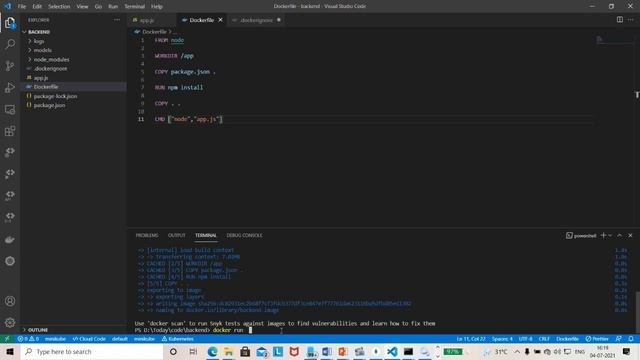Expand the node_modules folder
The image size is (640, 360).
point(73,60)
